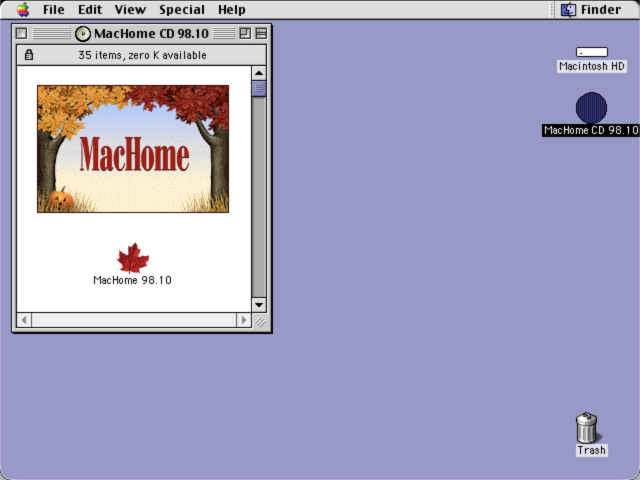Click the 'Macintosh HD' label
The width and height of the screenshot is (640, 480).
pos(592,66)
